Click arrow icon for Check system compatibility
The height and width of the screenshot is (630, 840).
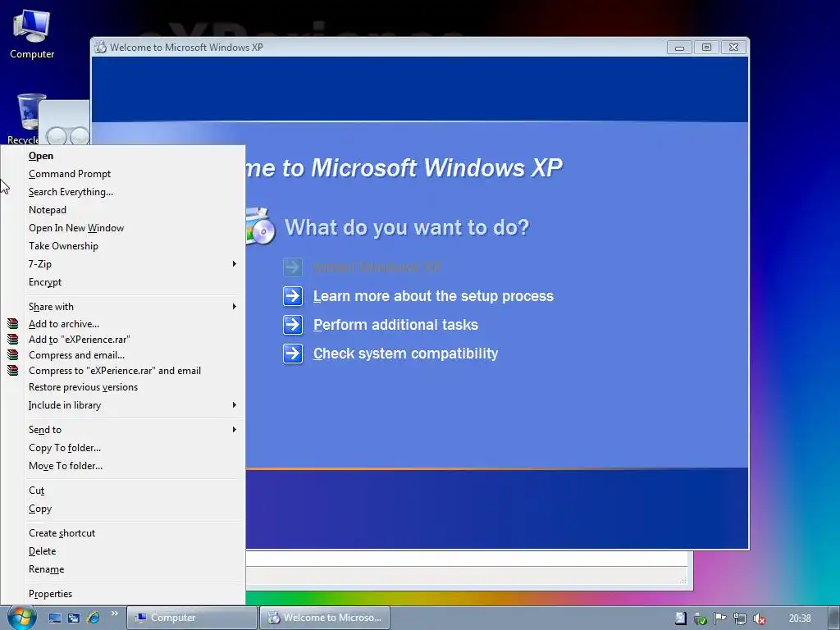(293, 354)
